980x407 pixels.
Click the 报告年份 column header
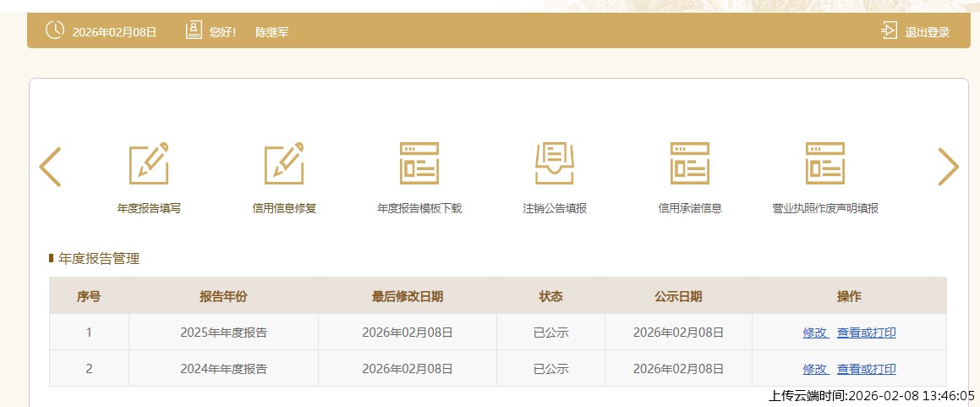coord(223,296)
